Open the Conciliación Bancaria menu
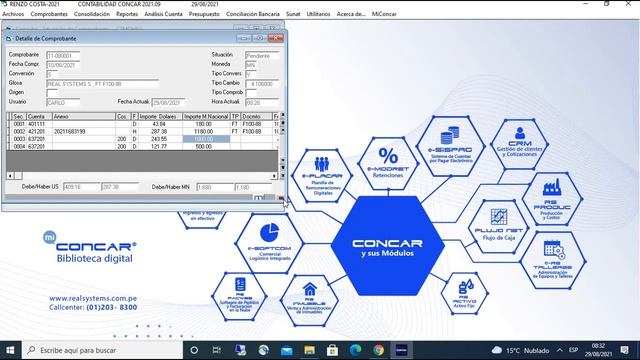640x360 pixels. (x=253, y=14)
